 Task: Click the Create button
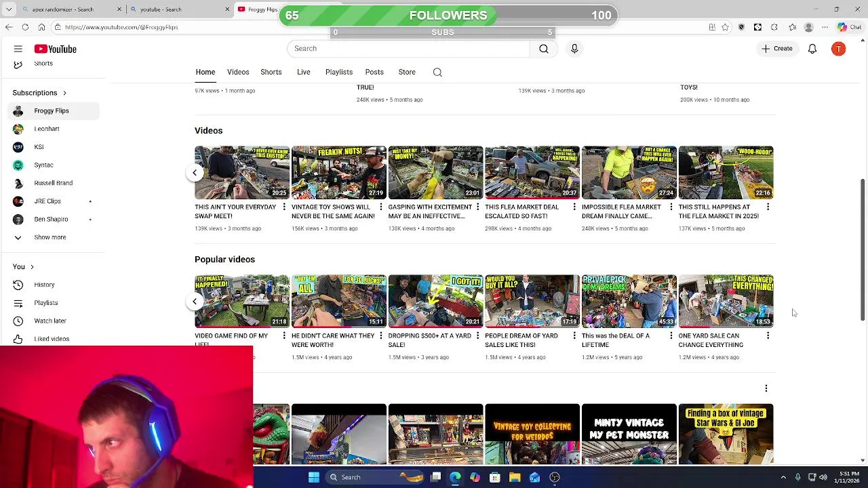[x=777, y=49]
